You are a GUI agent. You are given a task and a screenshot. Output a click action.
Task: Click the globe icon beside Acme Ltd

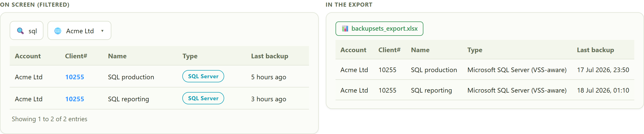pyautogui.click(x=58, y=31)
